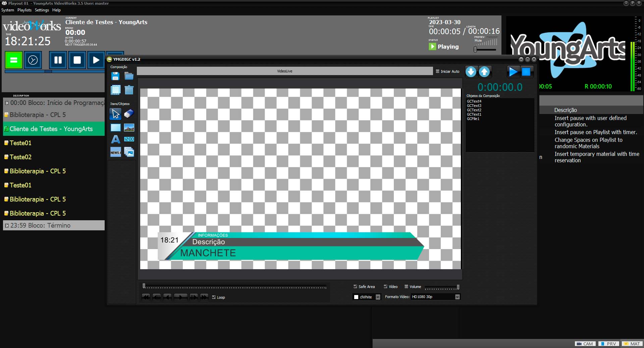Delete with the trash bin icon
Image resolution: width=644 pixels, height=348 pixels.
(x=129, y=90)
